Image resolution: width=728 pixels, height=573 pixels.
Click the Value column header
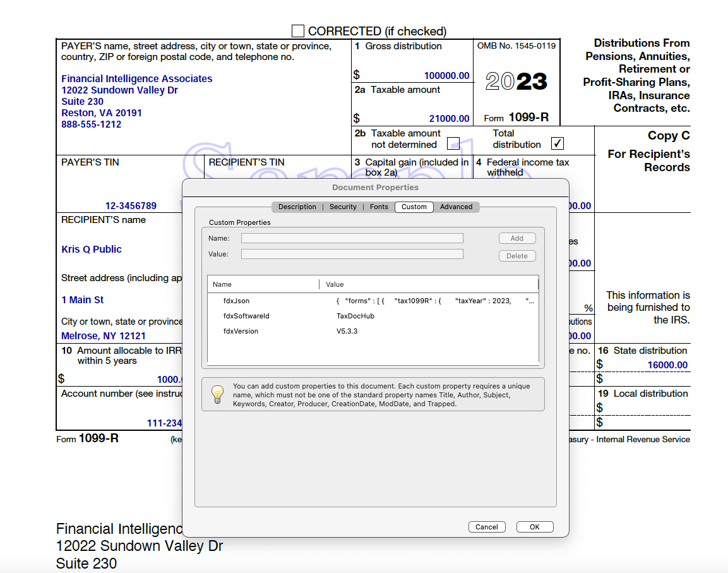(428, 284)
